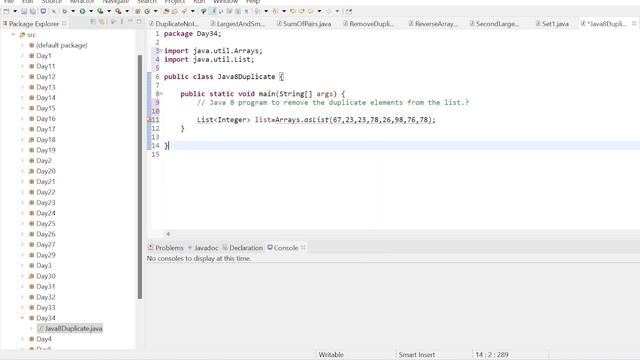Expand the Day18 package node

pyautogui.click(x=22, y=140)
